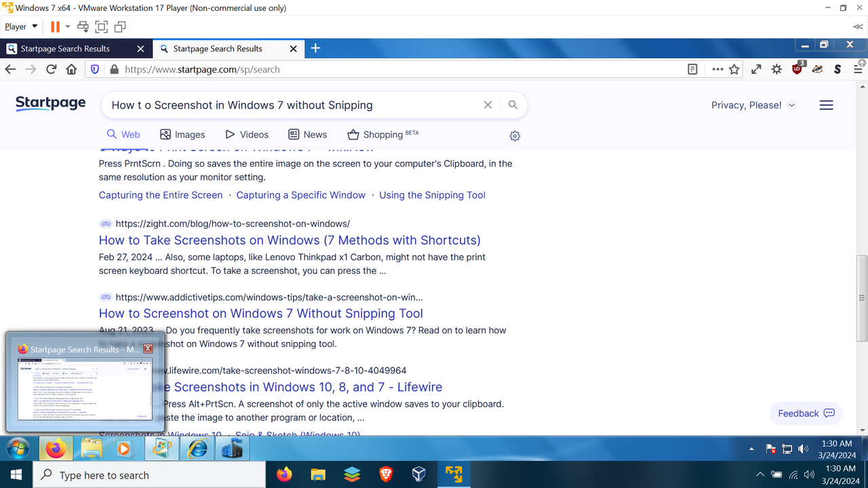Click the Firefox address bar URL
This screenshot has height=488, width=868.
[x=202, y=69]
